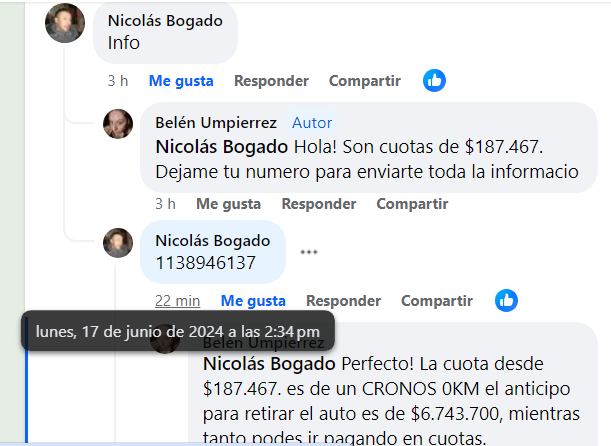Open the three-dot options on the phone number comment
The width and height of the screenshot is (611, 446).
click(x=309, y=252)
